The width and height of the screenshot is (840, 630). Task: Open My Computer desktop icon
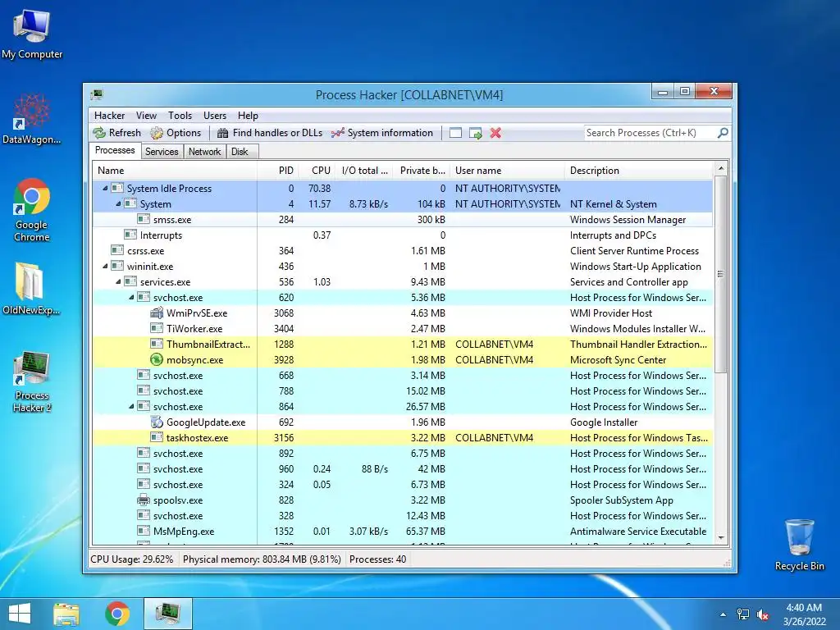[x=32, y=34]
